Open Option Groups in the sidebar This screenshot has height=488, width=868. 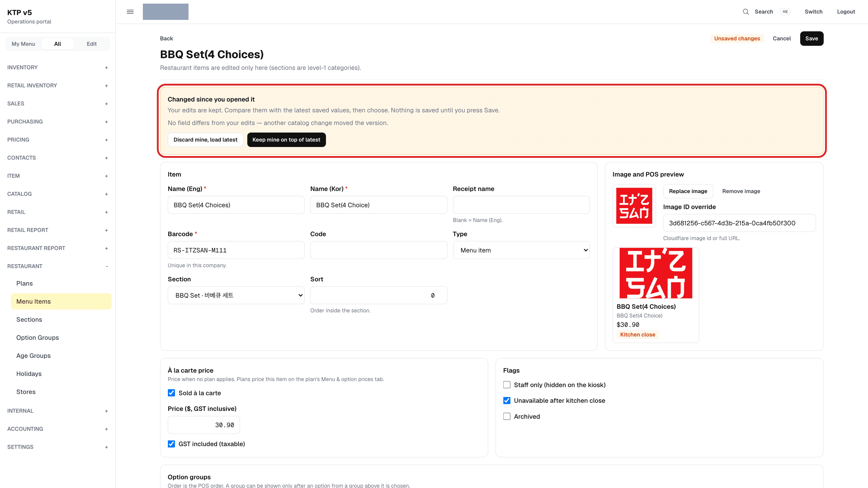tap(37, 337)
